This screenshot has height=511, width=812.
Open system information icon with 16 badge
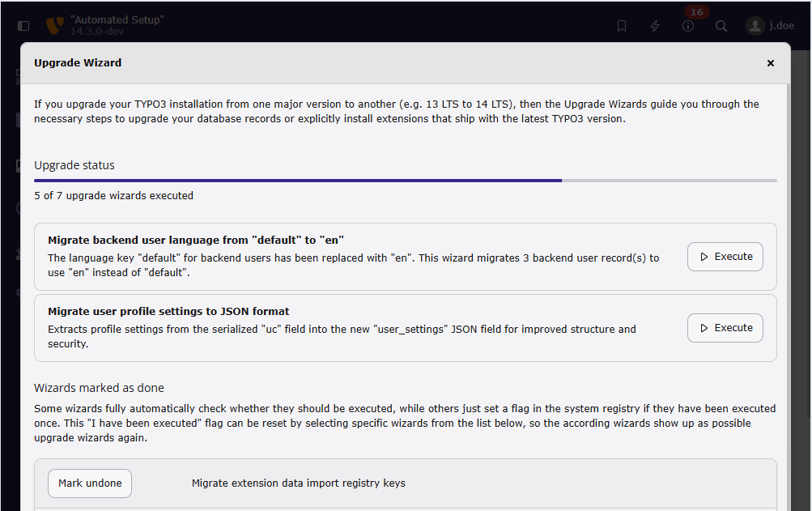click(688, 26)
